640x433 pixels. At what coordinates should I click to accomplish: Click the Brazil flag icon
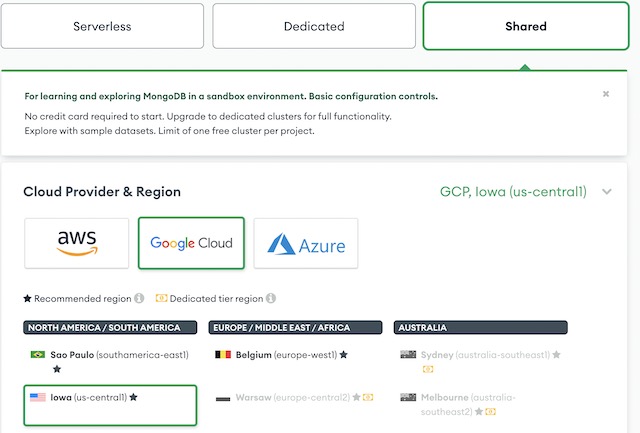click(38, 355)
